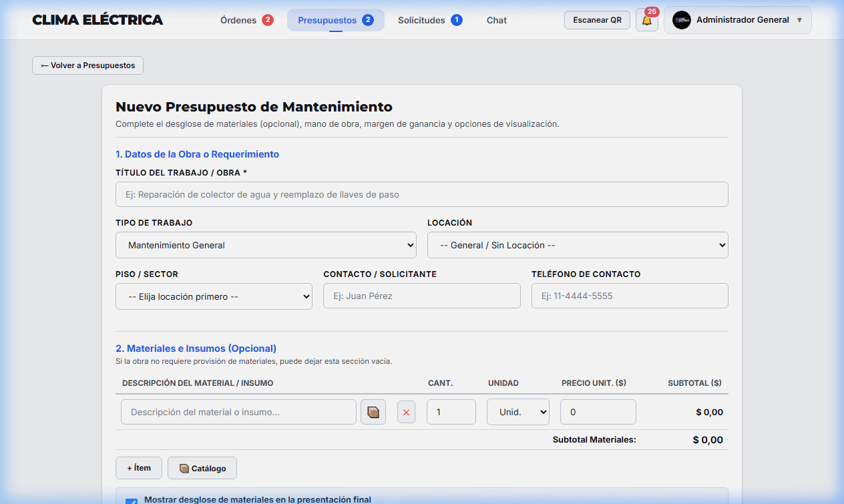Go back via Volver a Presupuestos

tap(87, 65)
